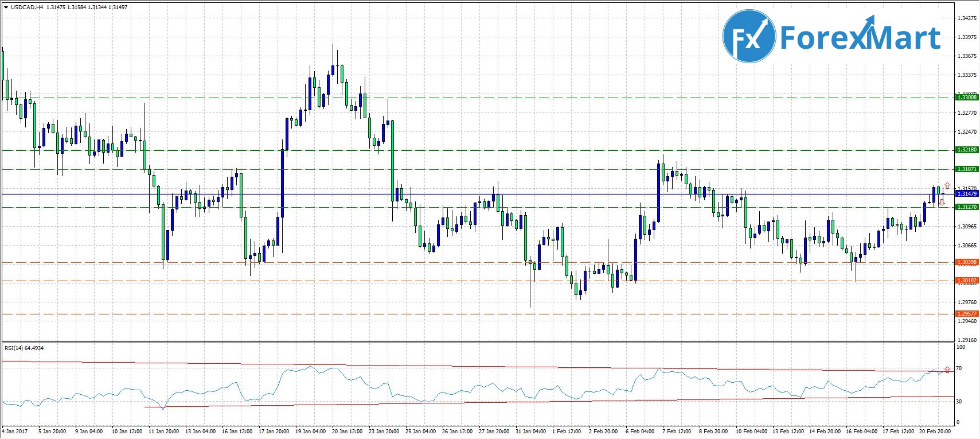Screen dimensions: 980x439
Task: Click the 17 Feb 12:00 time label
Action: click(x=898, y=432)
